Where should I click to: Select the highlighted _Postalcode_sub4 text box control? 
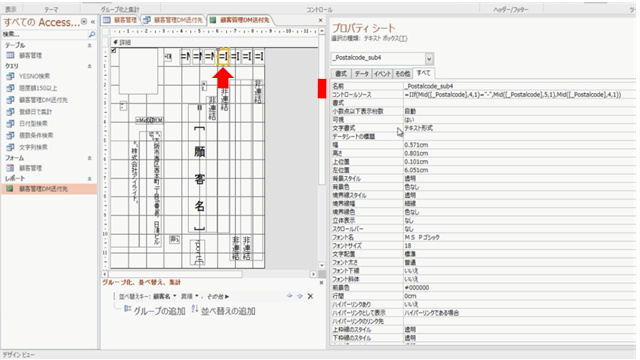click(223, 57)
